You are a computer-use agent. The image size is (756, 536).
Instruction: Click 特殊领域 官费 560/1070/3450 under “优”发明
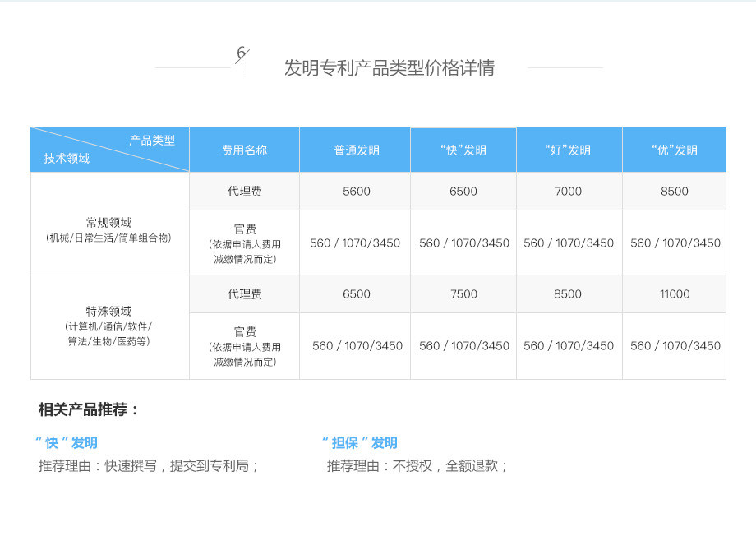click(x=675, y=346)
